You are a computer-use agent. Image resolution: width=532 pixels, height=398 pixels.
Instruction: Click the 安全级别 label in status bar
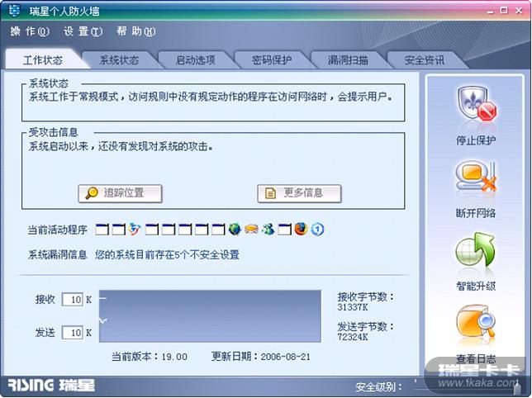pyautogui.click(x=378, y=386)
